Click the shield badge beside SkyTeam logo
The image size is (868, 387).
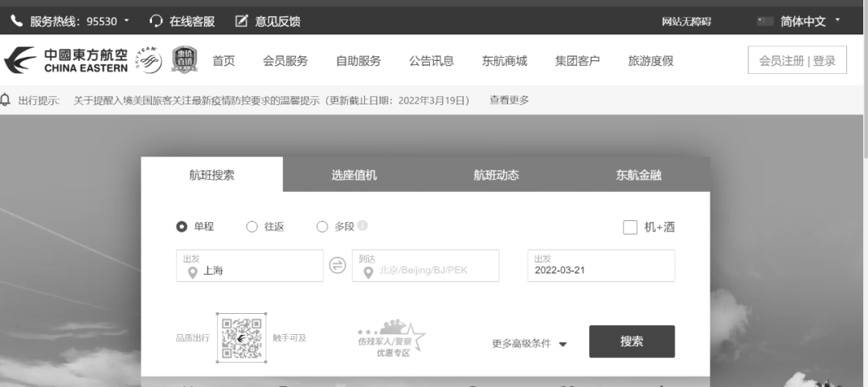183,60
